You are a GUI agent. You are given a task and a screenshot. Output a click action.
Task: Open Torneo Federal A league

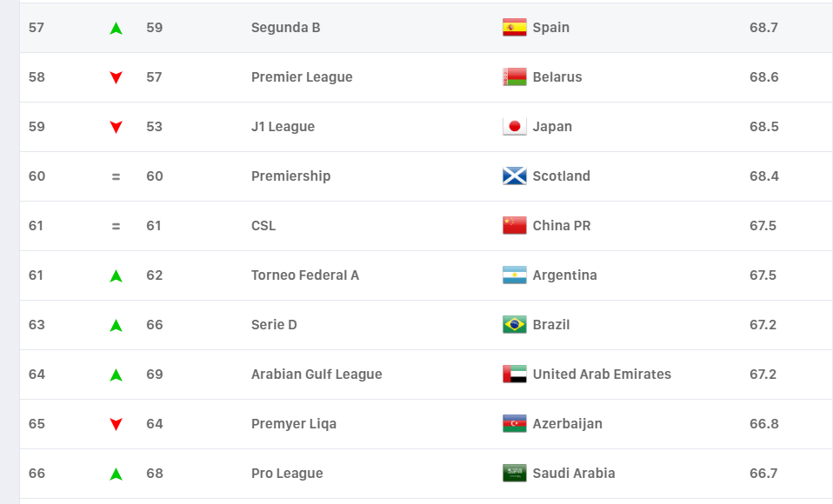305,275
